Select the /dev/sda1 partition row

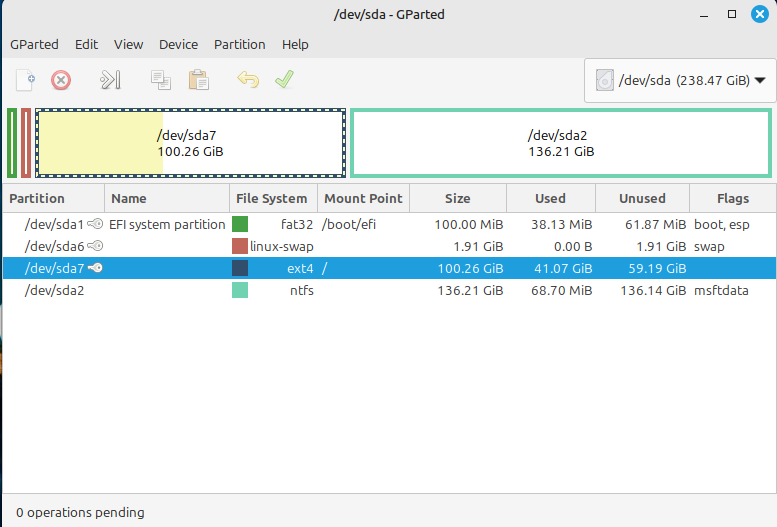(389, 224)
